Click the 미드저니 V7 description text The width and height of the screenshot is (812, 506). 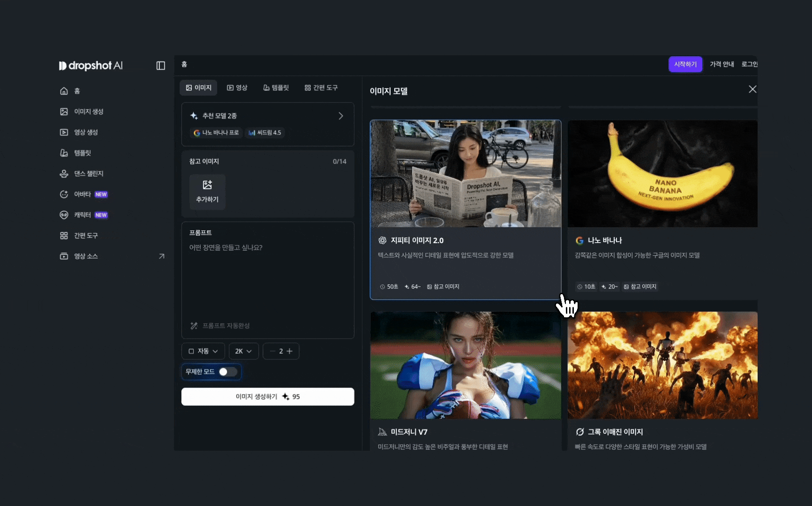[x=443, y=447]
